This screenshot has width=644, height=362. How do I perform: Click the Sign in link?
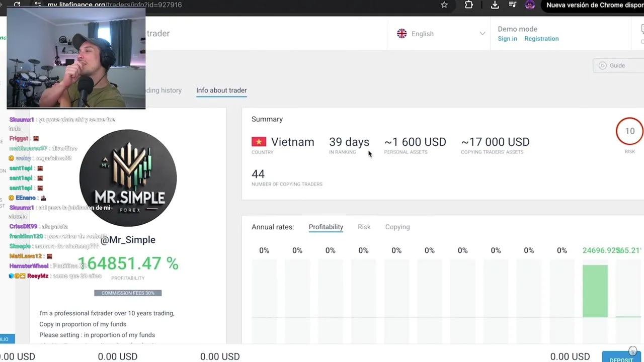[x=507, y=39]
